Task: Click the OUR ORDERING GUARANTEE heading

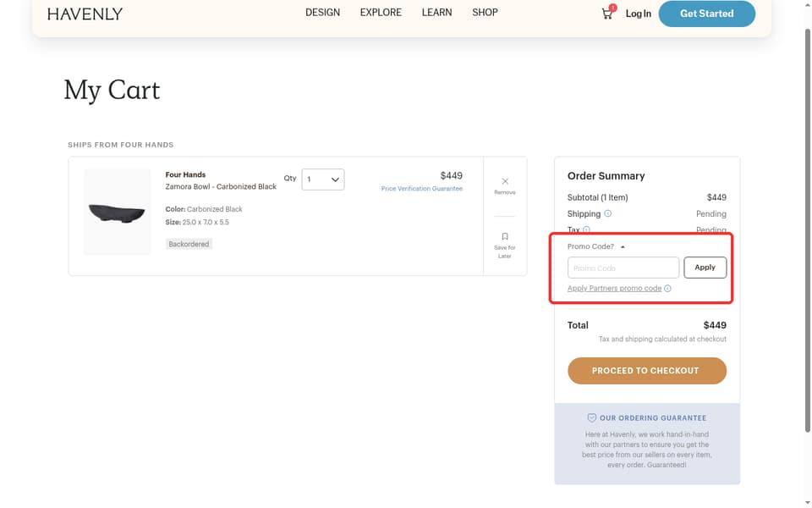Action: pyautogui.click(x=652, y=417)
